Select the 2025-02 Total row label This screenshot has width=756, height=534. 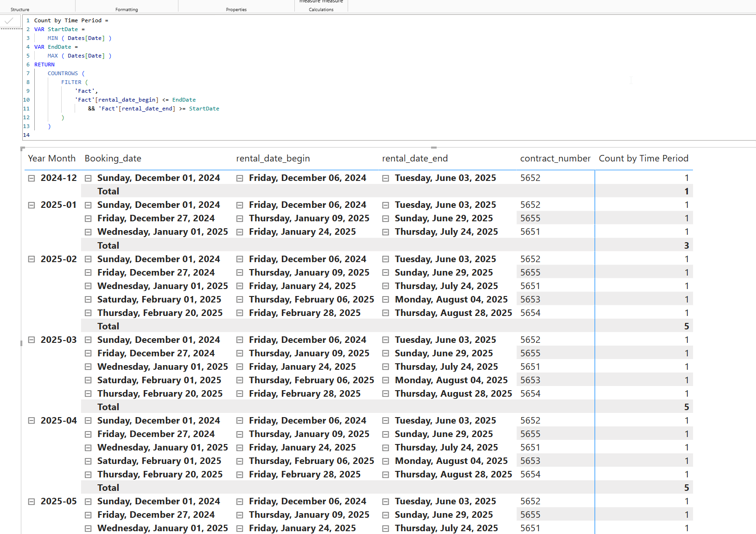pos(108,327)
